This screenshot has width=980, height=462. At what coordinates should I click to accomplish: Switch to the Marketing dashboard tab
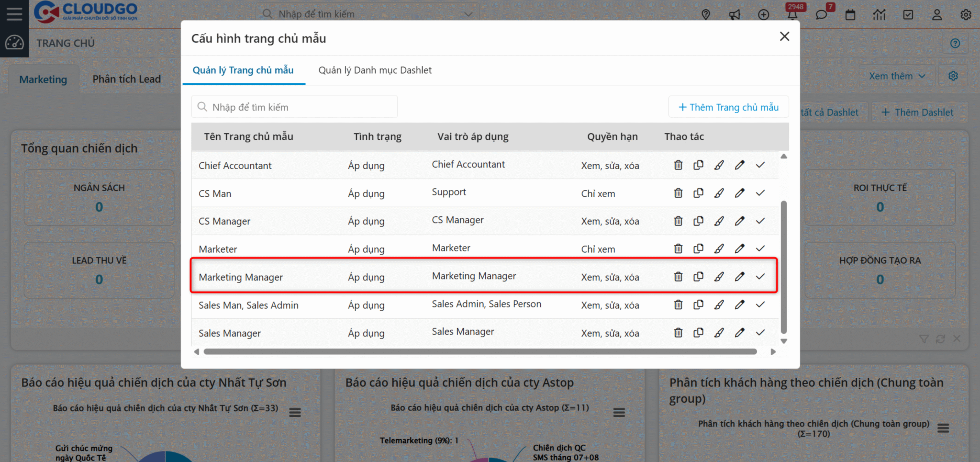click(x=43, y=79)
